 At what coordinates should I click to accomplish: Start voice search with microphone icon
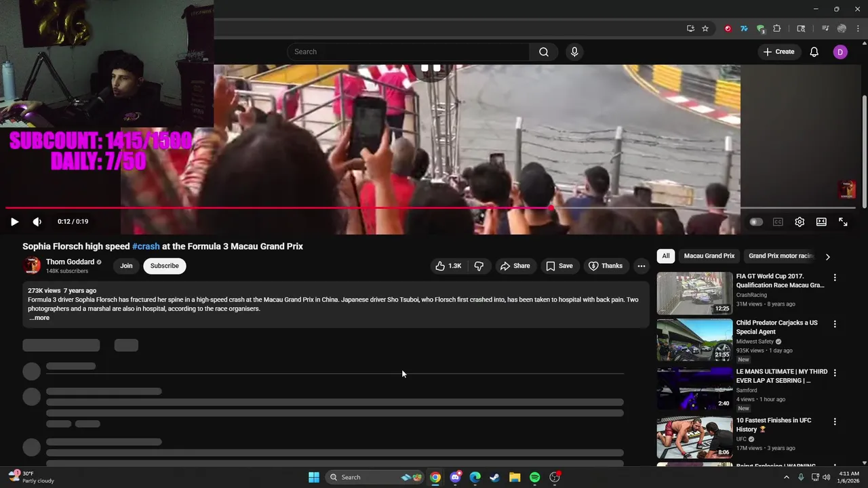click(574, 52)
